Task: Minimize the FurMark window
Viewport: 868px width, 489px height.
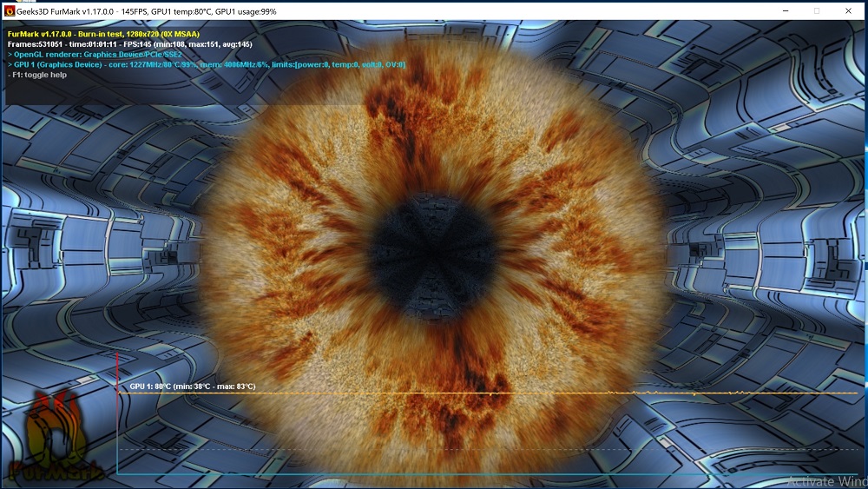Action: click(x=785, y=11)
